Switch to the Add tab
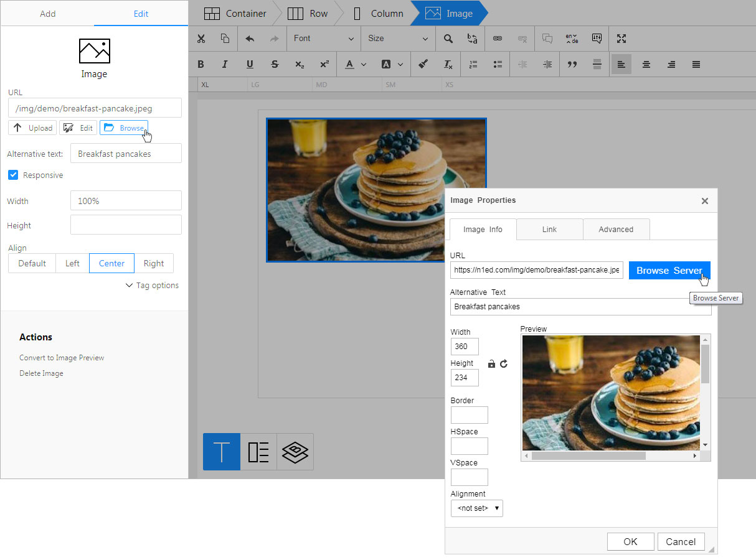This screenshot has height=560, width=756. coord(47,14)
